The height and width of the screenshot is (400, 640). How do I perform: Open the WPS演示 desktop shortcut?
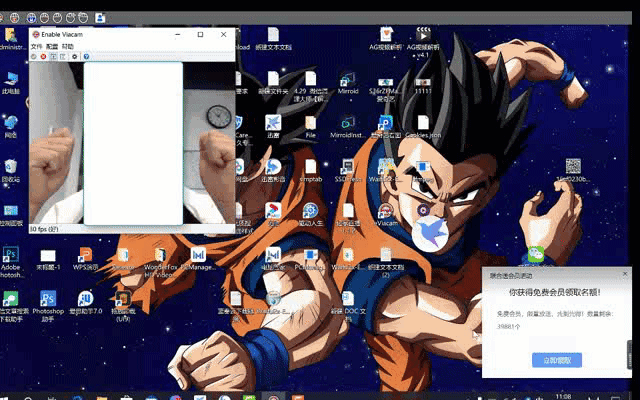tap(85, 259)
